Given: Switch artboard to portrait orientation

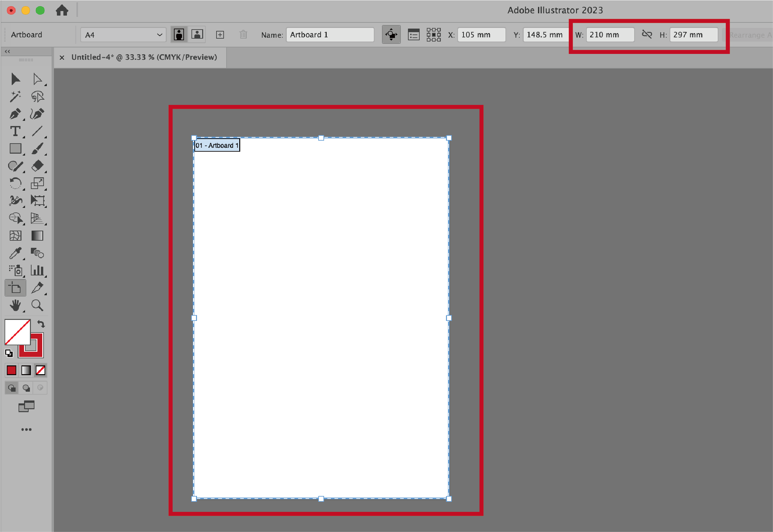Looking at the screenshot, I should [179, 35].
